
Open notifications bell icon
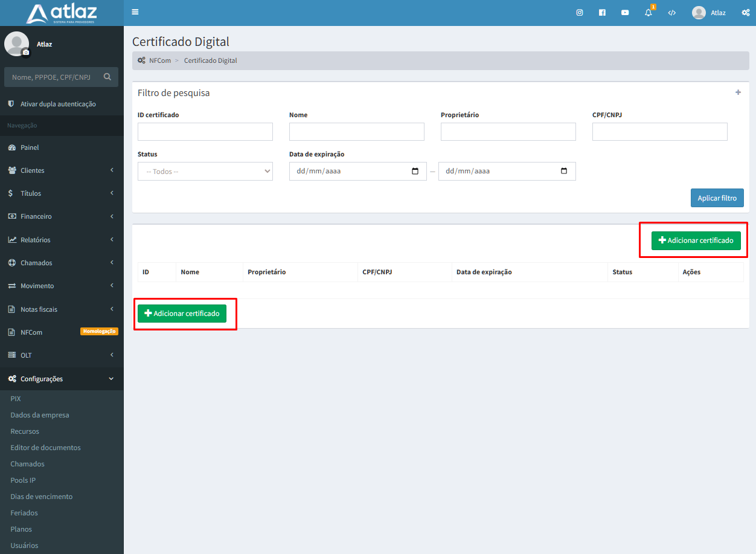click(x=649, y=13)
